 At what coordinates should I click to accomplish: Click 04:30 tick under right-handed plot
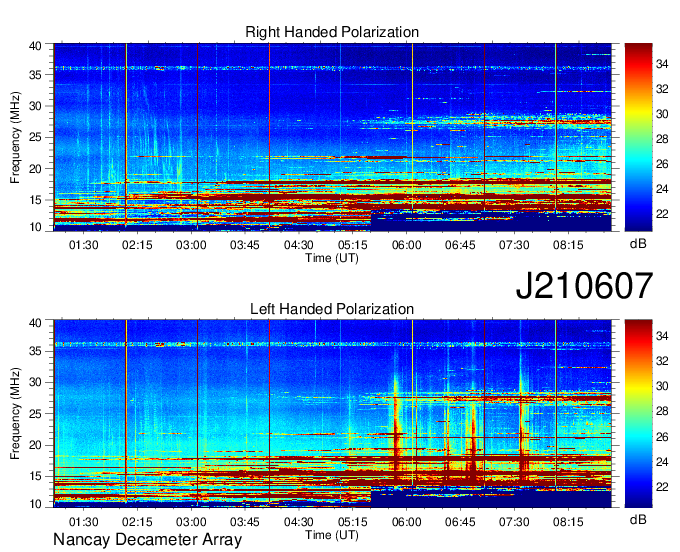coord(299,245)
